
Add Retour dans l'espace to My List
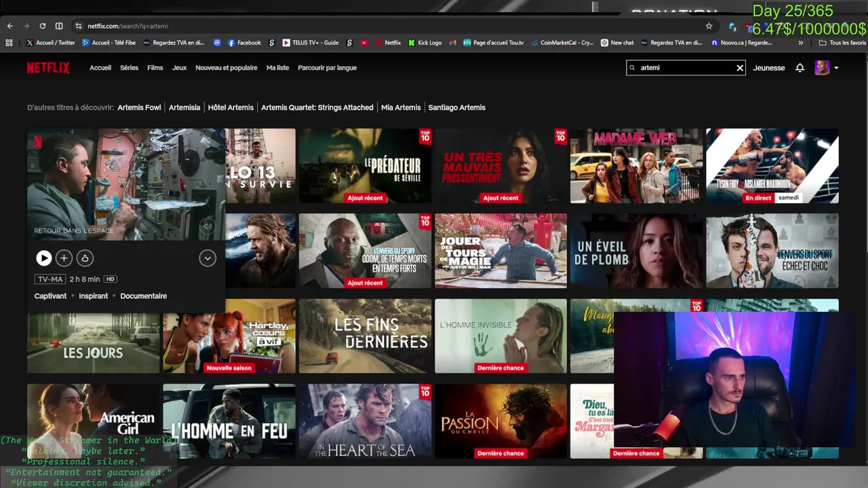point(64,258)
